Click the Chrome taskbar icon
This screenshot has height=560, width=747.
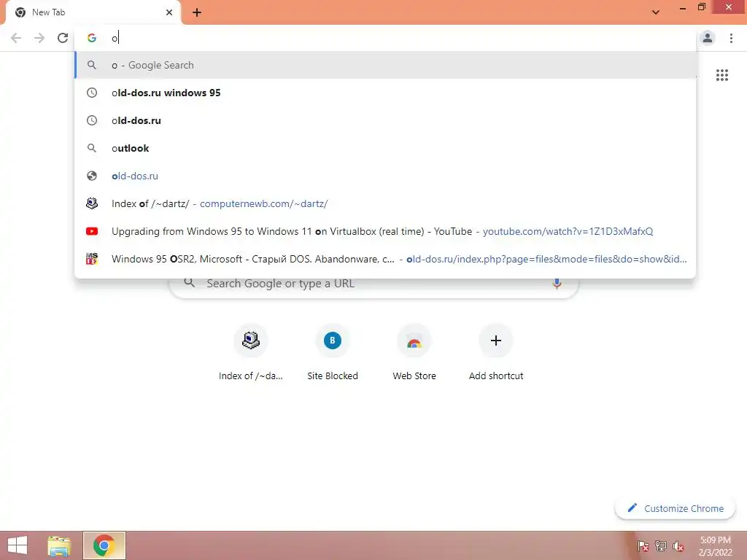pos(104,545)
